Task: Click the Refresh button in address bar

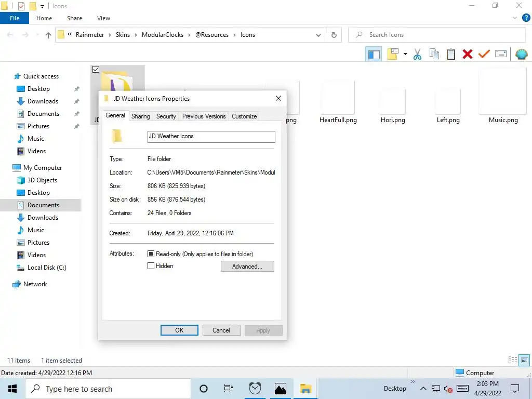Action: tap(334, 35)
